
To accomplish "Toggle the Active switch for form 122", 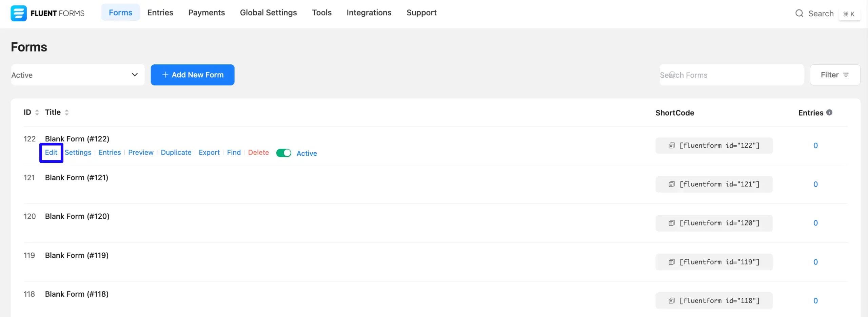I will tap(283, 153).
